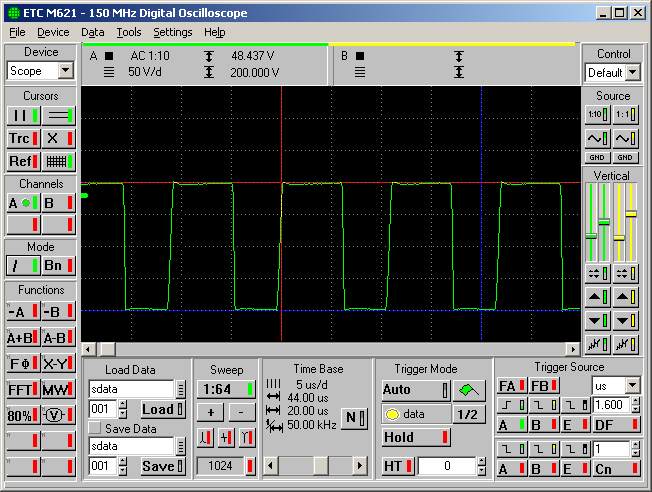652x492 pixels.
Task: Open the trigger source us units dropdown
Action: (632, 386)
